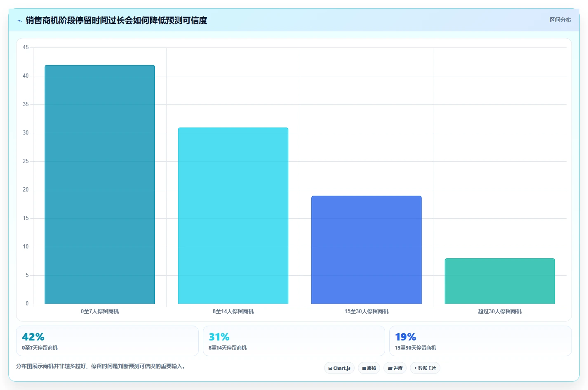Click the lightning icon beside the title

click(19, 21)
